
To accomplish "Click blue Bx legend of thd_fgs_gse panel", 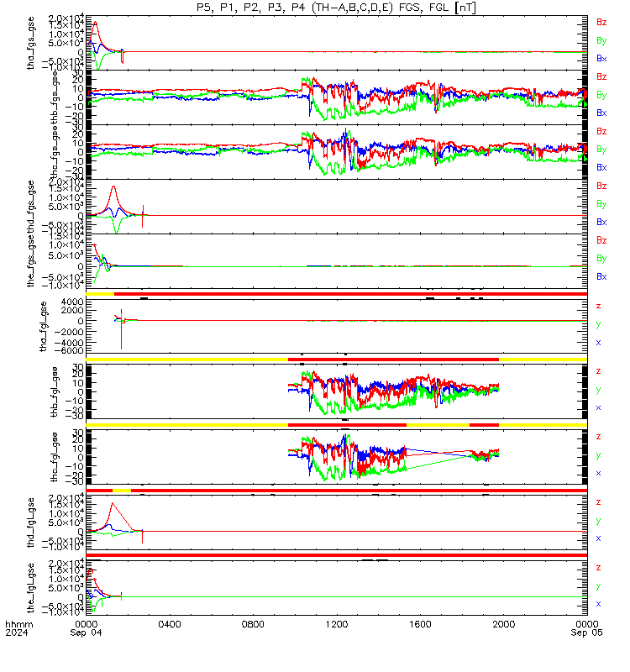I will point(601,222).
